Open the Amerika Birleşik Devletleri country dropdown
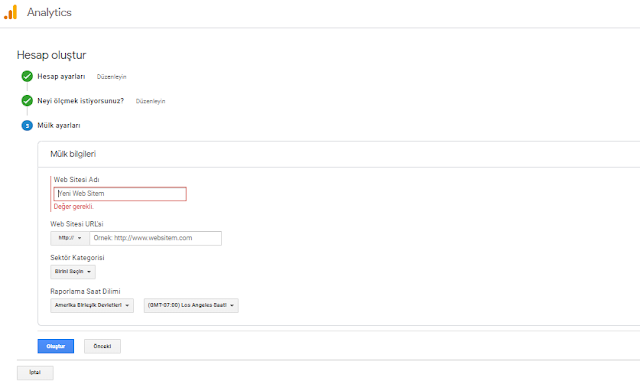The height and width of the screenshot is (391, 640). 92,305
